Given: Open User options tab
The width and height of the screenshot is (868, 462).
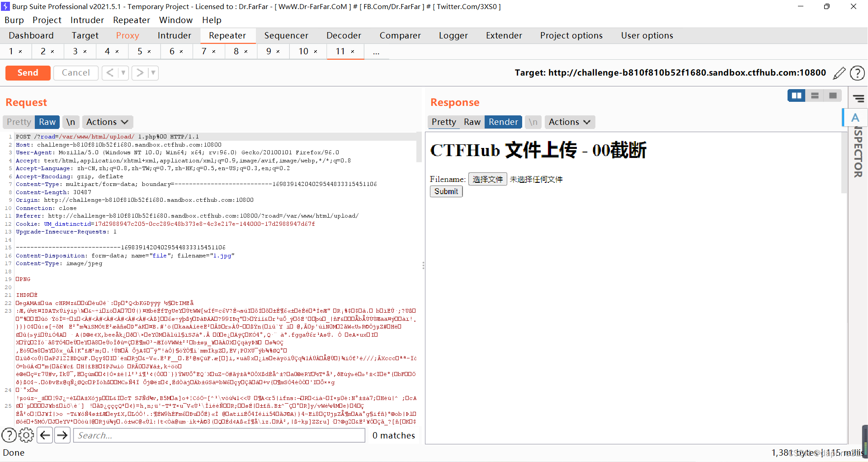Looking at the screenshot, I should point(647,36).
